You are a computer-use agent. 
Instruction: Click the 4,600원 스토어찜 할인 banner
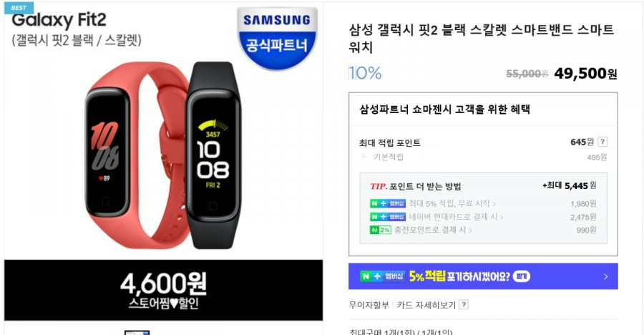pos(163,290)
